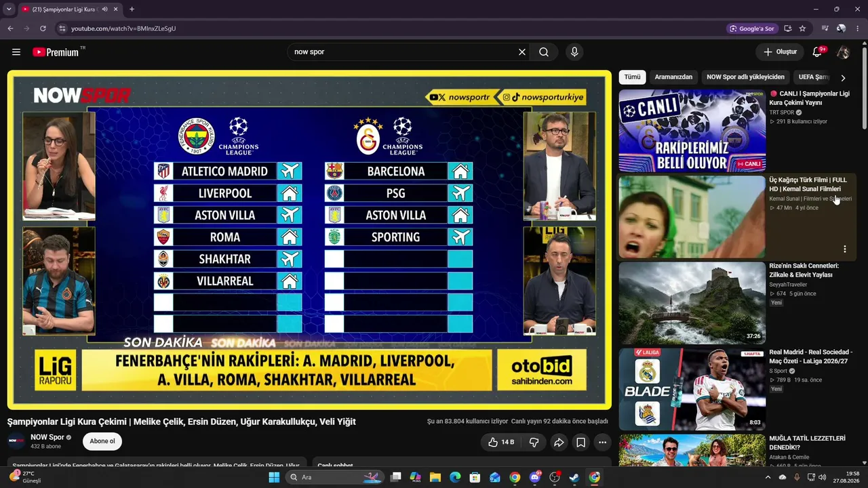Open Üç Kağıtçı Türk Filmi thumbnail

pyautogui.click(x=692, y=217)
